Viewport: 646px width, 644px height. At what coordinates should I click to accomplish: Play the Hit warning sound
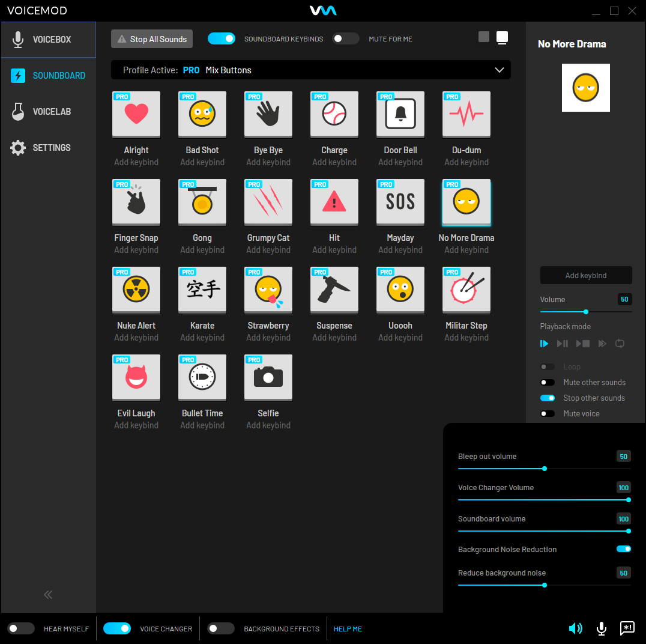(334, 202)
